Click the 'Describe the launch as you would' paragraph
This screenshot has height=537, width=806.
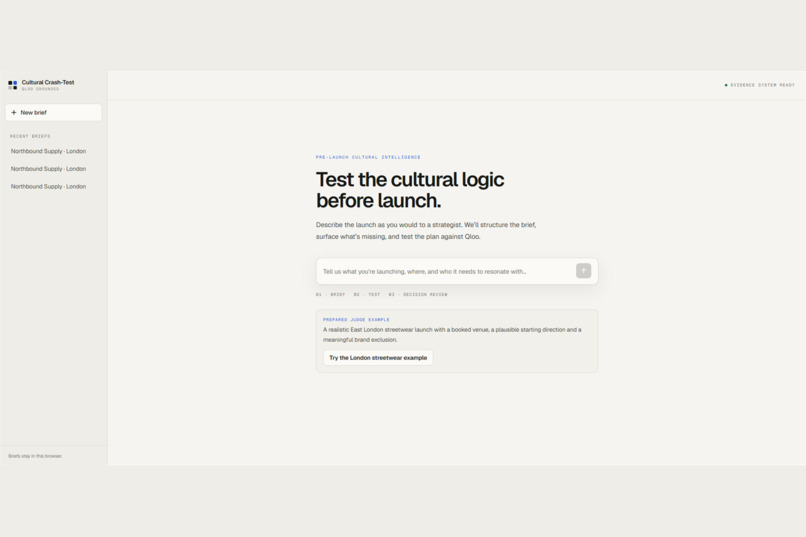pos(426,231)
